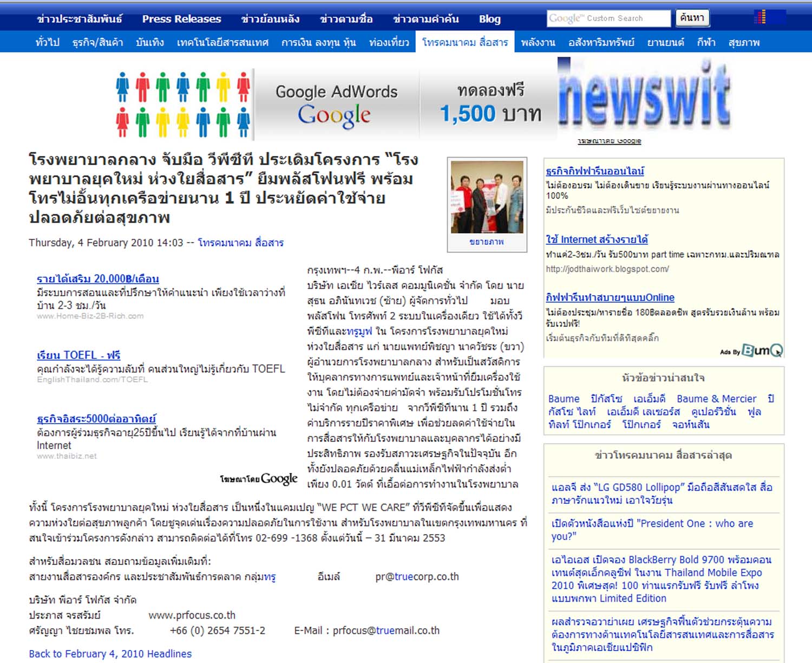Screen dimensions: 812x663
Task: Select the การเงิน ลงทุน หุ้น category tab
Action: pyautogui.click(x=318, y=42)
